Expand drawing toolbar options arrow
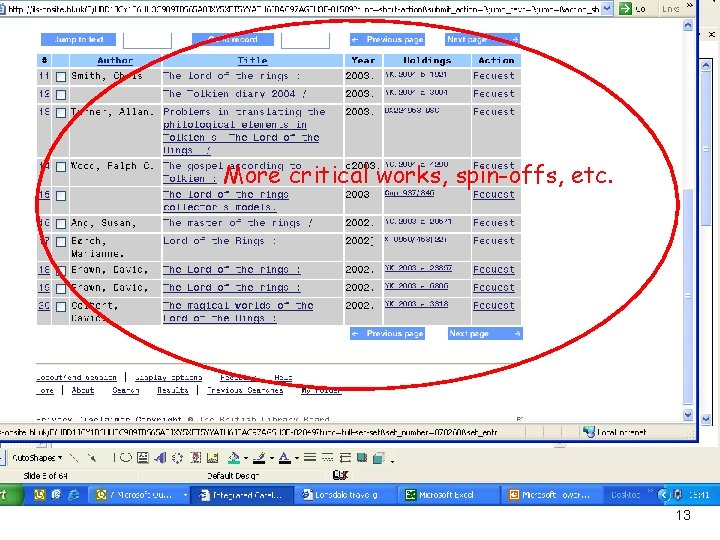The height and width of the screenshot is (540, 720). pos(392,461)
